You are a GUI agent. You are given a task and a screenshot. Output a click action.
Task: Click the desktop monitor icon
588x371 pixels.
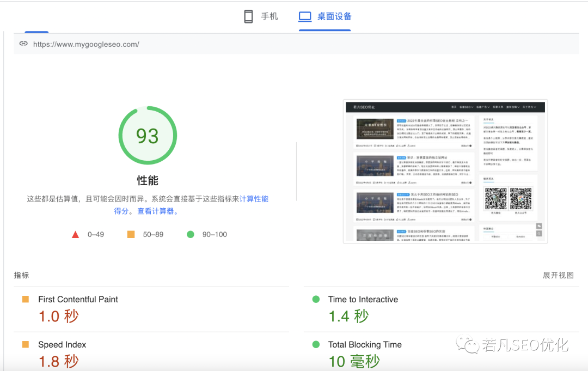(x=305, y=16)
